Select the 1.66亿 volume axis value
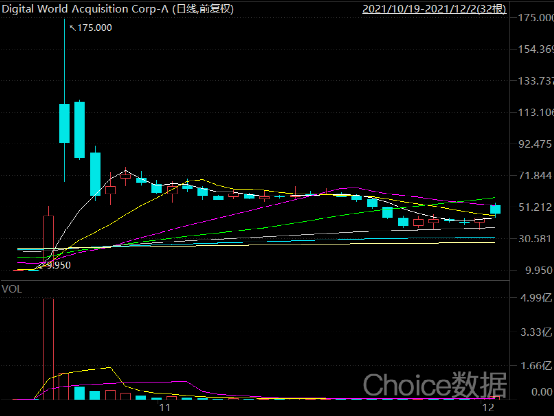 [536, 365]
